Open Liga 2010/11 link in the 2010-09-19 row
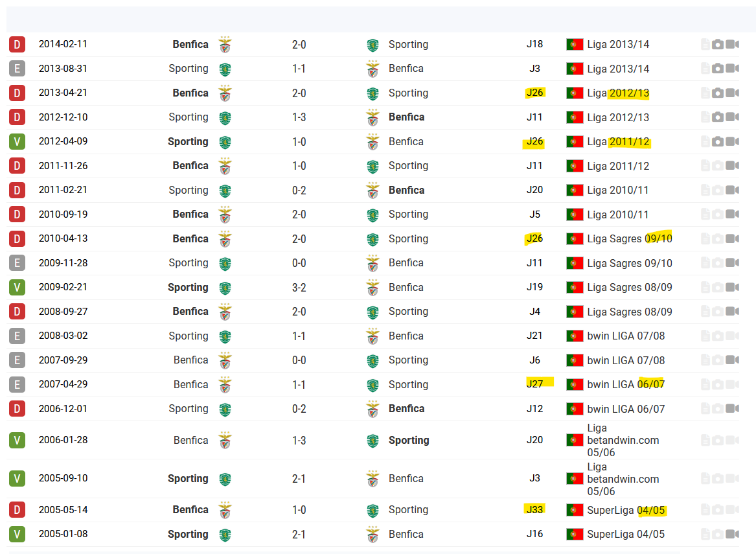This screenshot has height=554, width=756. 617,214
